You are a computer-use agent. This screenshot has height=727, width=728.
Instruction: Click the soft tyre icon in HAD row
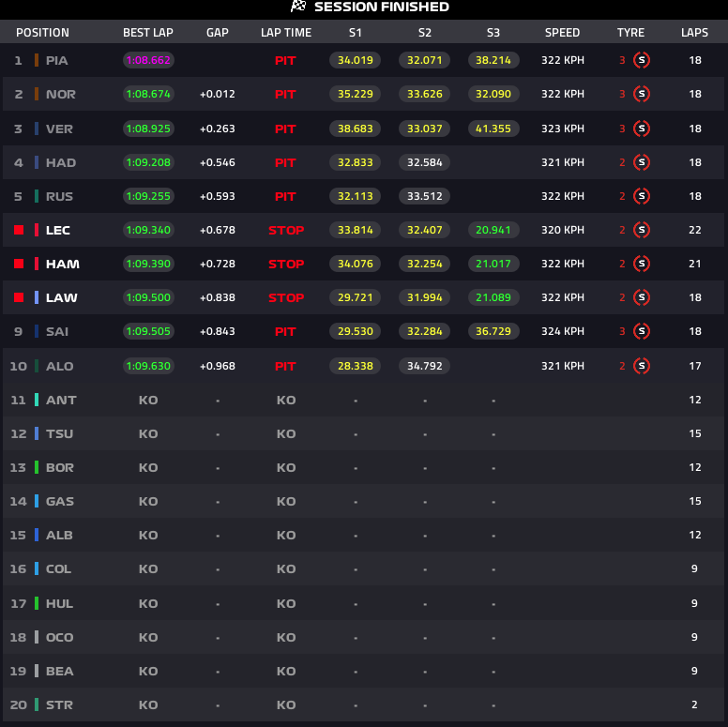click(x=641, y=162)
